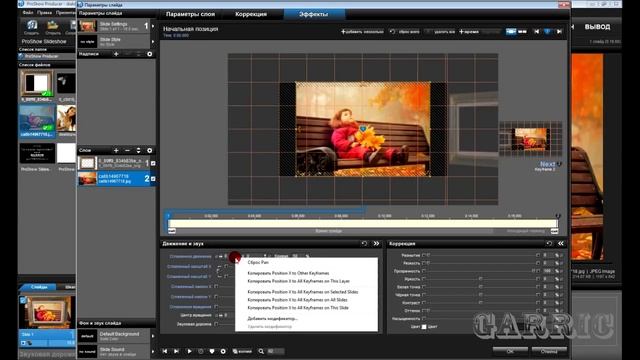Select second keyframe view mode icon
The height and width of the screenshot is (360, 640).
point(522,31)
